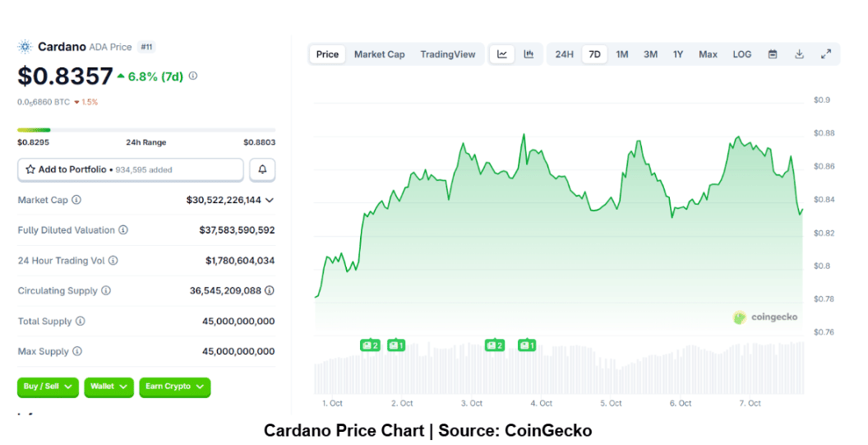The image size is (868, 445).
Task: Click the Market Cap info icon
Action: pyautogui.click(x=76, y=200)
